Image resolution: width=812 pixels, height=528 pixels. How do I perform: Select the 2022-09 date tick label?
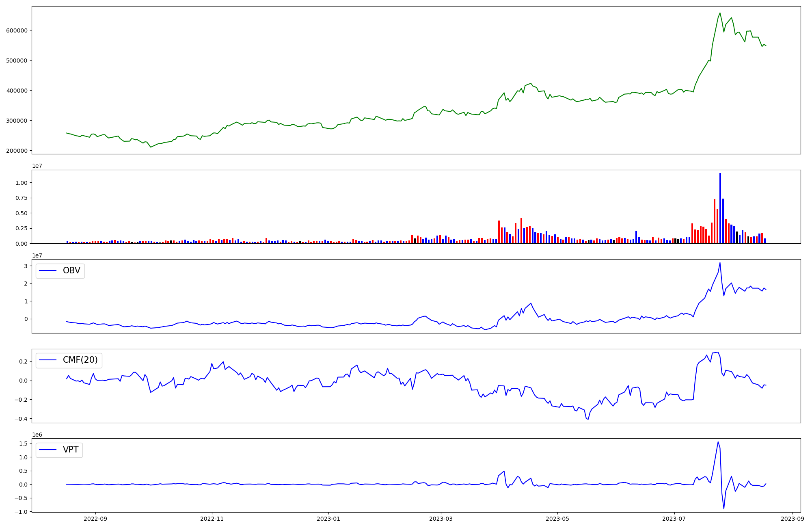[x=95, y=519]
